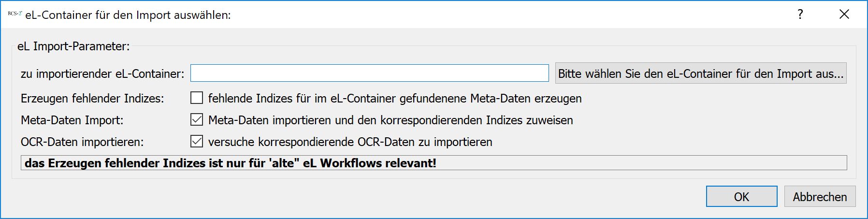Viewport: 868px width, 219px height.
Task: Focus the eL-Container path input field
Action: click(x=370, y=73)
